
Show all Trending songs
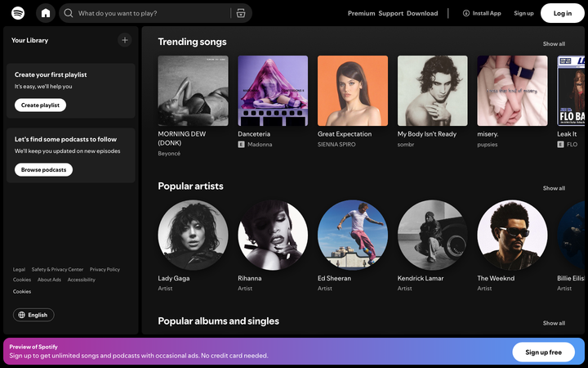pos(554,44)
